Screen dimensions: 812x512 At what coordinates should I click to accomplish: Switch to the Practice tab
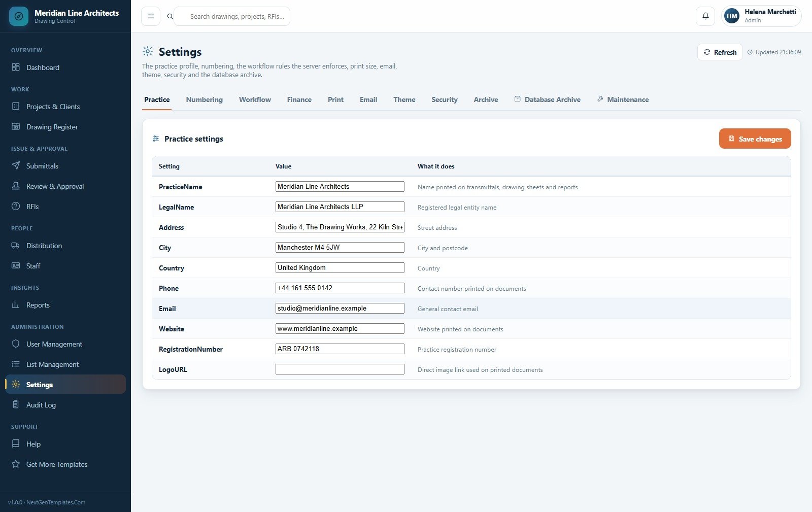point(157,99)
